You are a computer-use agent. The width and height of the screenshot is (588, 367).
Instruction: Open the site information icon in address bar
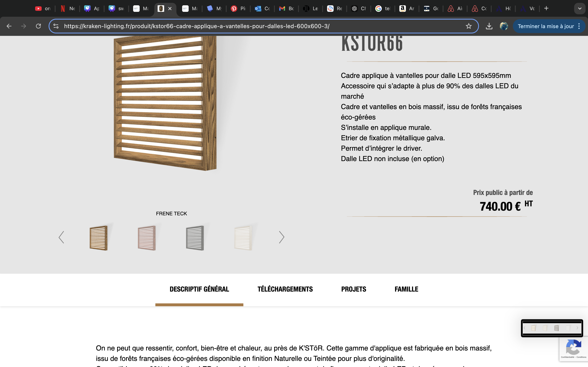click(x=56, y=26)
